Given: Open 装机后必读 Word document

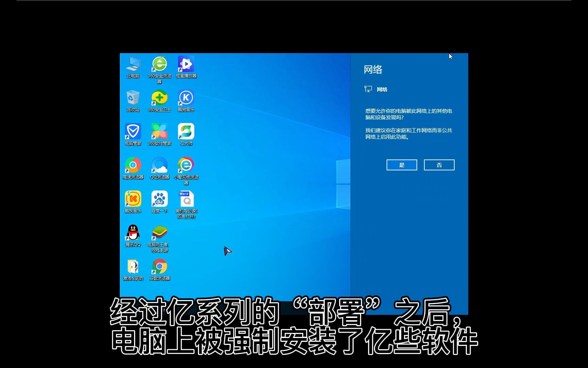Looking at the screenshot, I should [186, 205].
